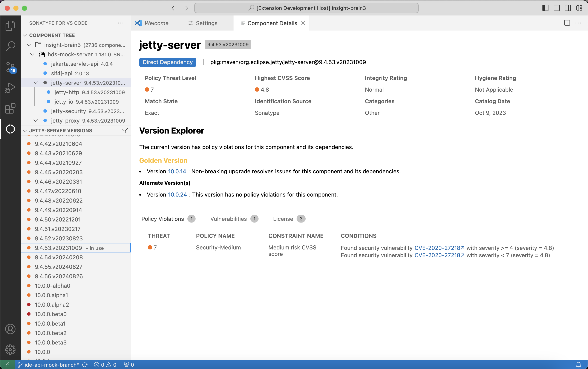Go forward with the right arrow
This screenshot has width=588, height=369.
[185, 8]
